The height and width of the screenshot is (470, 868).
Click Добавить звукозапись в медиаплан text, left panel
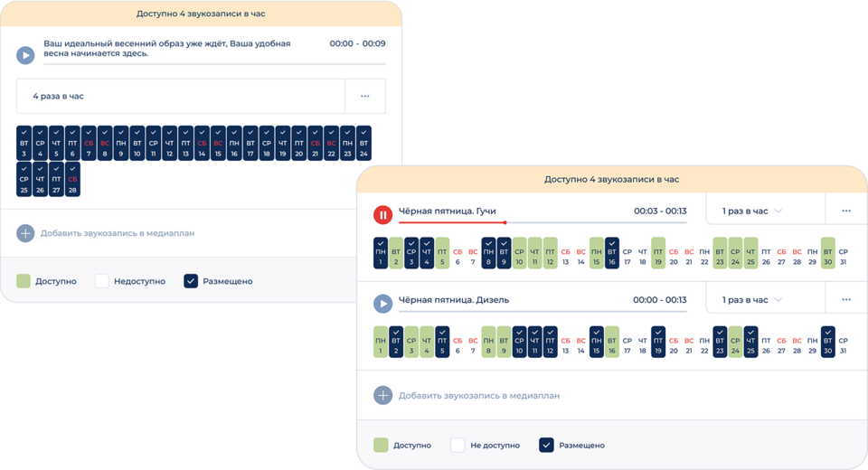[117, 233]
